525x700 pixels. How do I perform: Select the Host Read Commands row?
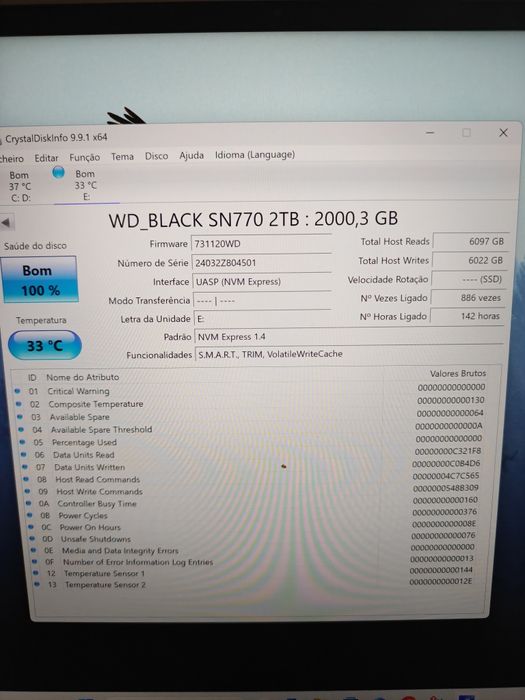click(253, 478)
